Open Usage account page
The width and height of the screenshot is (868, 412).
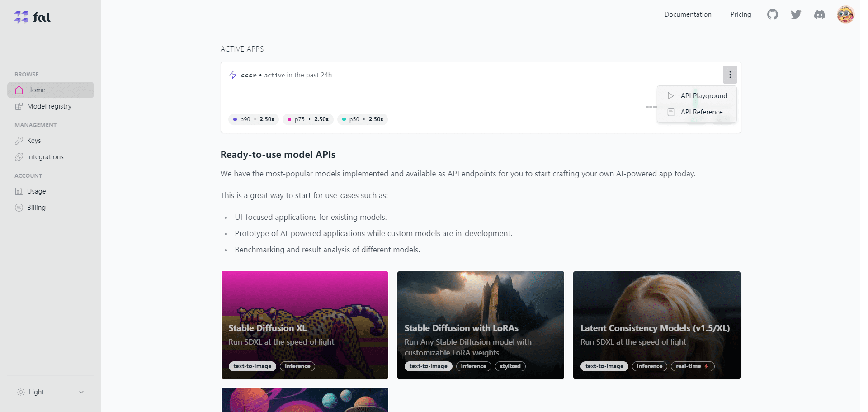pyautogui.click(x=51, y=191)
